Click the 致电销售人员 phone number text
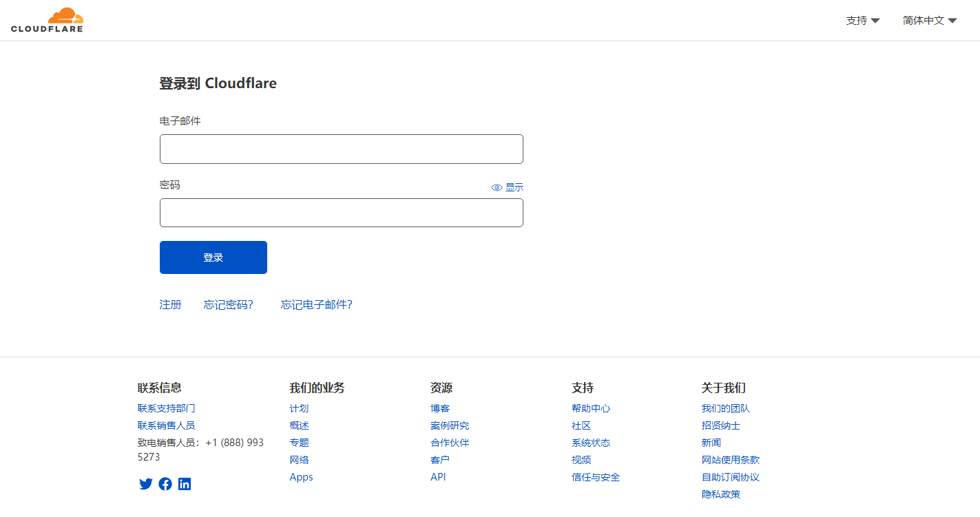 tap(200, 450)
